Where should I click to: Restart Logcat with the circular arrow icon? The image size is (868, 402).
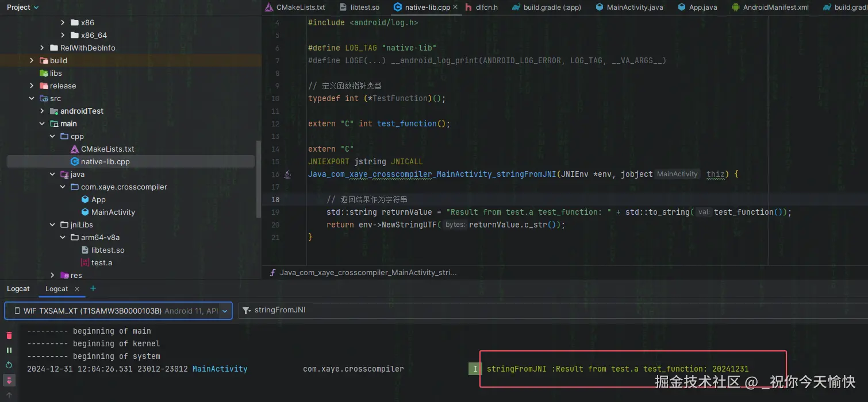(9, 365)
